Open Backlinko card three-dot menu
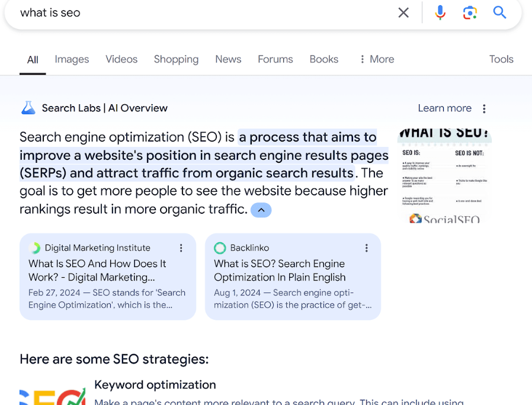532x405 pixels. (x=366, y=248)
